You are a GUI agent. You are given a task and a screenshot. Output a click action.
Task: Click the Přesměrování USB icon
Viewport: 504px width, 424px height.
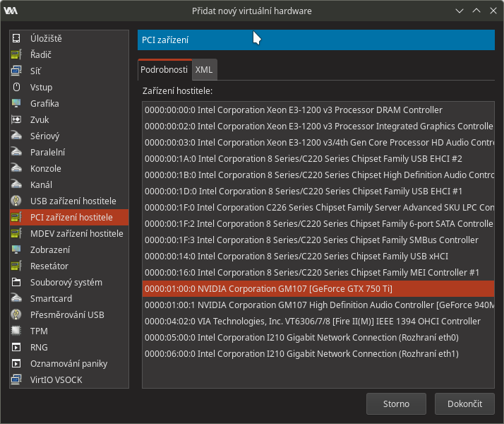tap(16, 314)
